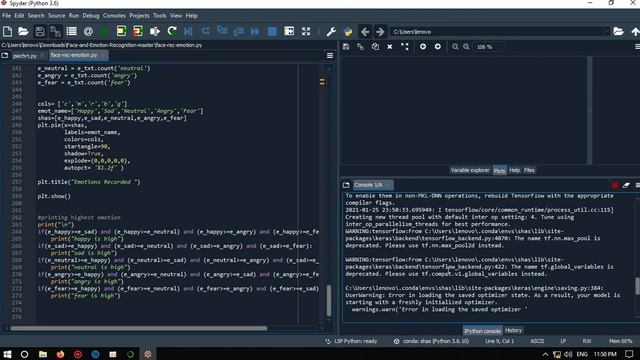The height and width of the screenshot is (360, 640).
Task: Switch to piechrt.py editor tab
Action: pyautogui.click(x=25, y=56)
